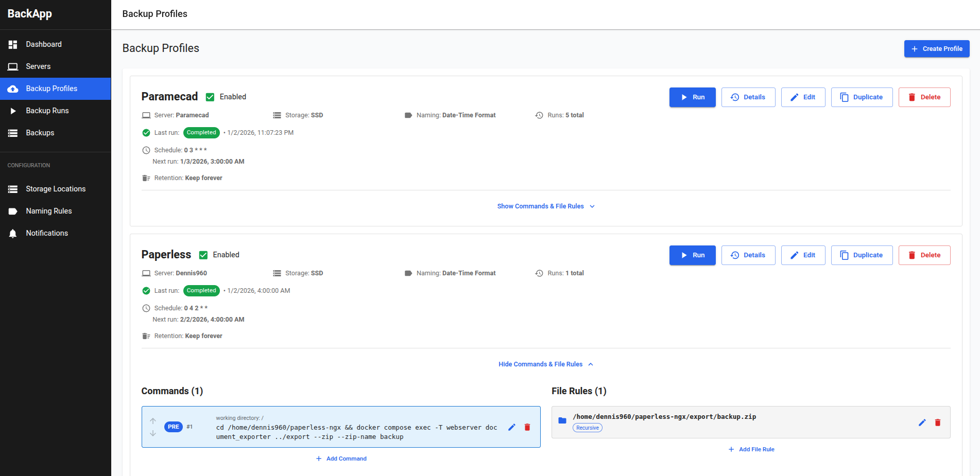Click the text 'Next run: 1/3/2026, 3:00:00 AM'
This screenshot has width=980, height=476.
tap(198, 162)
